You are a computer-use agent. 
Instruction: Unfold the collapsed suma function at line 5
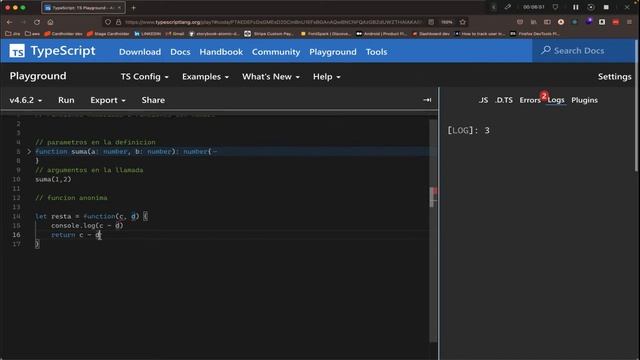29,151
